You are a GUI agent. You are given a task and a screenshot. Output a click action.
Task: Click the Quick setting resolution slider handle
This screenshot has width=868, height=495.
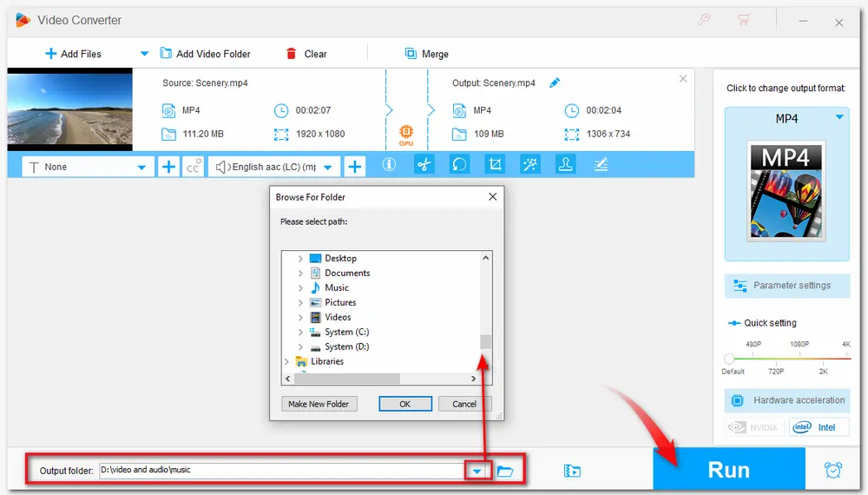(x=729, y=359)
